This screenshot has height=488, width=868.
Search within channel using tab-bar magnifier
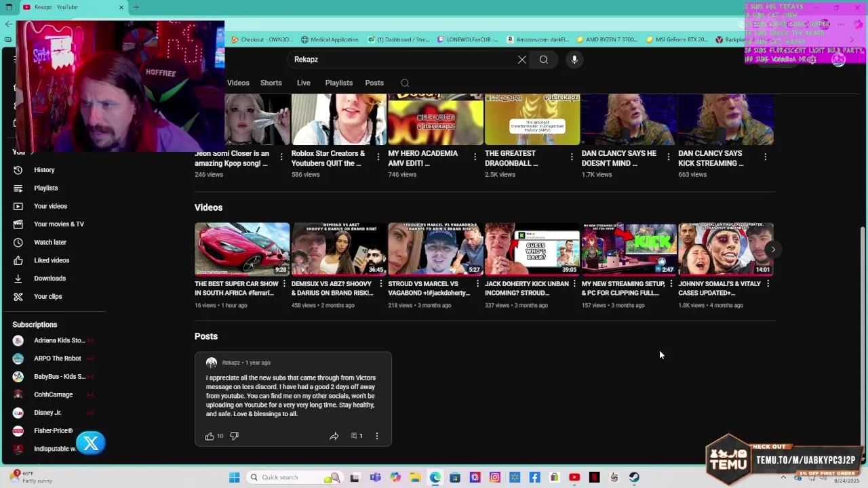[405, 83]
